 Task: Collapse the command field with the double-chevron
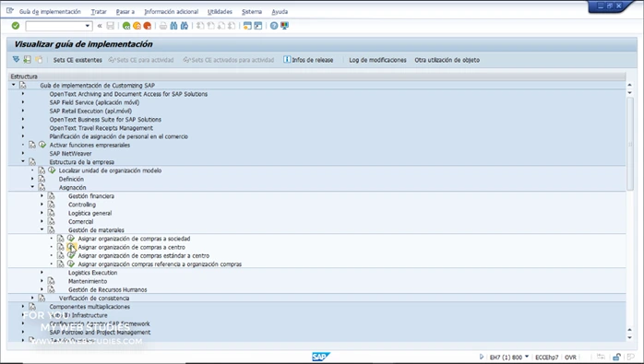point(100,26)
